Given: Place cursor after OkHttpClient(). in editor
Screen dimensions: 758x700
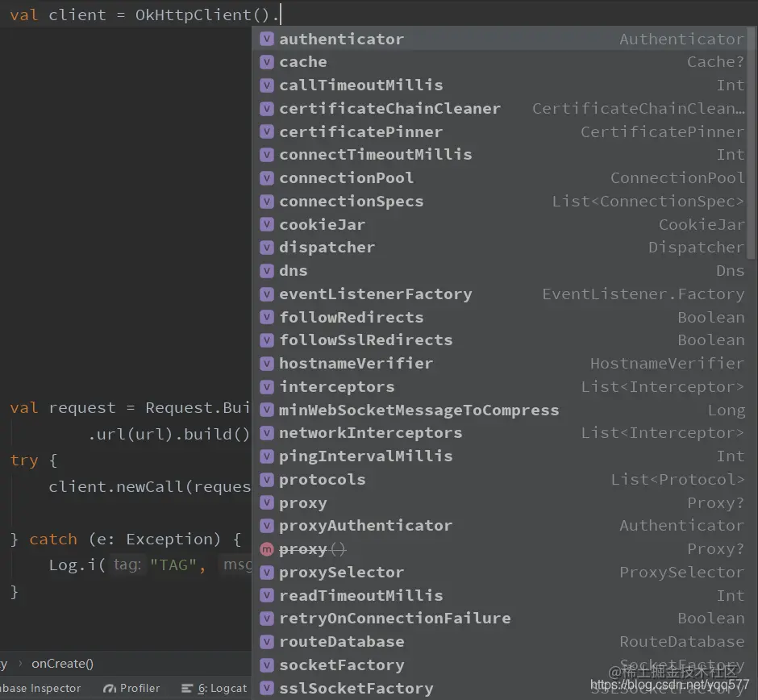Looking at the screenshot, I should click(281, 15).
